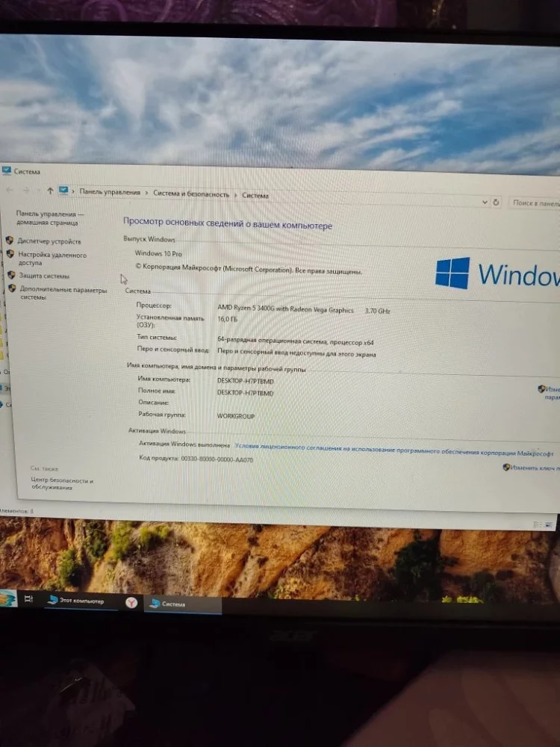Click the Task View taskbar icon
This screenshot has height=747, width=560.
pyautogui.click(x=29, y=599)
